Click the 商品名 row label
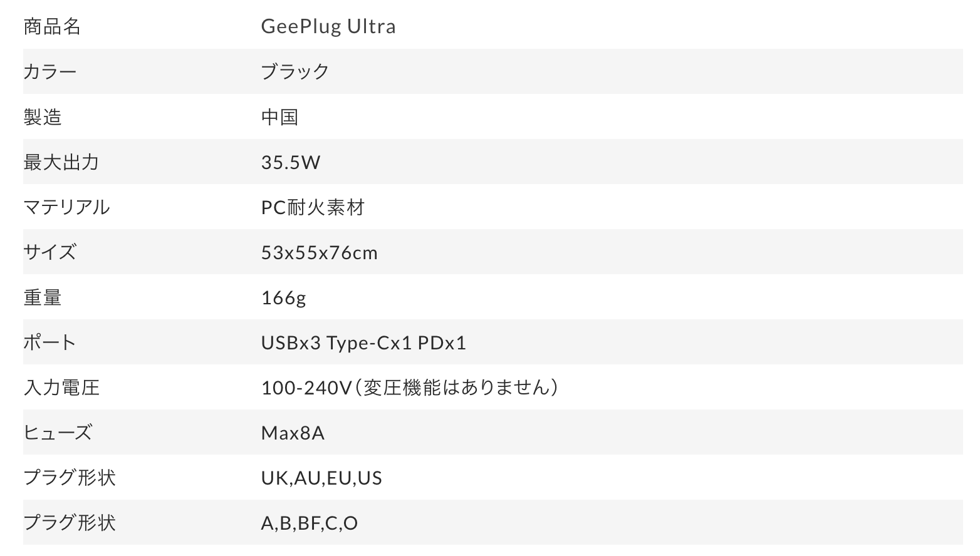 tap(52, 26)
